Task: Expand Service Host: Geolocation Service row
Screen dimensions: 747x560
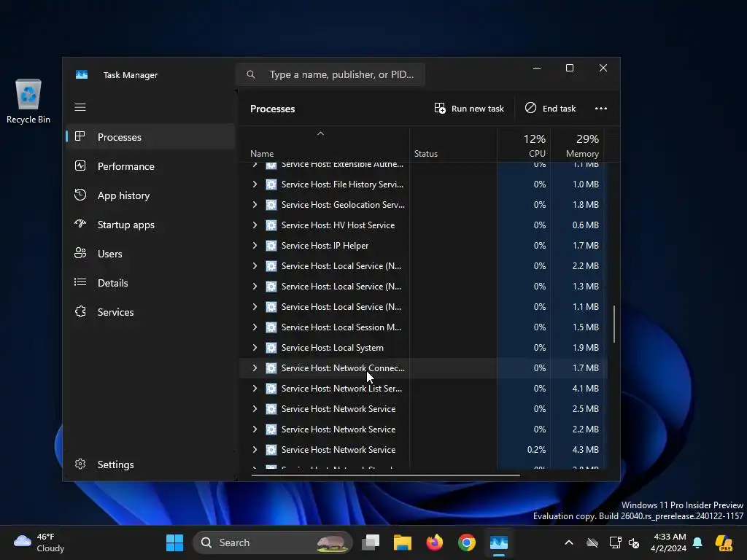Action: [x=255, y=205]
